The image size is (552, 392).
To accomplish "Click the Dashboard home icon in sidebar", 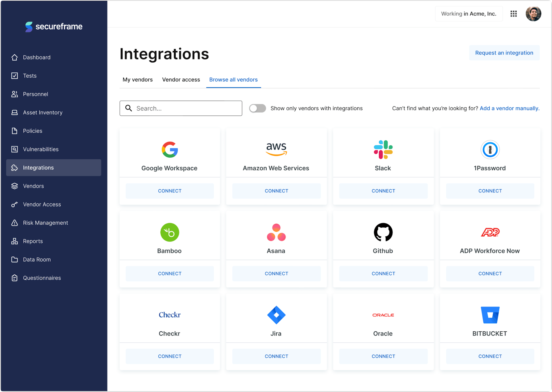I will coord(14,57).
